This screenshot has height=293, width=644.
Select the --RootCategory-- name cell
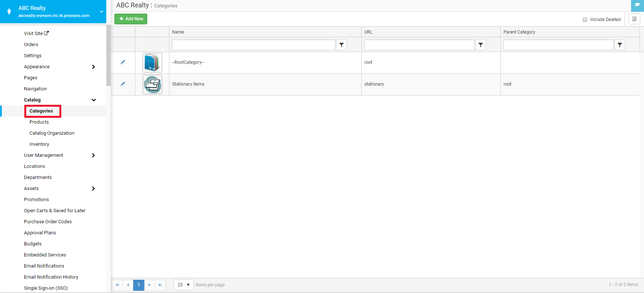point(265,62)
